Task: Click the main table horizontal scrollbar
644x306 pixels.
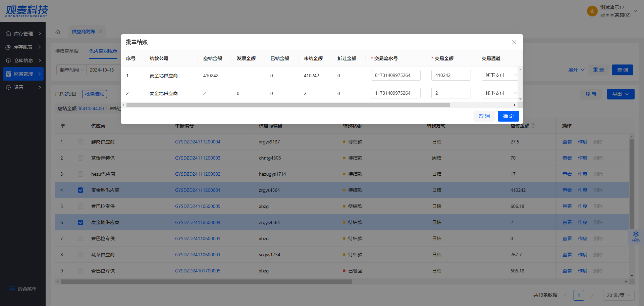Action: point(206,281)
